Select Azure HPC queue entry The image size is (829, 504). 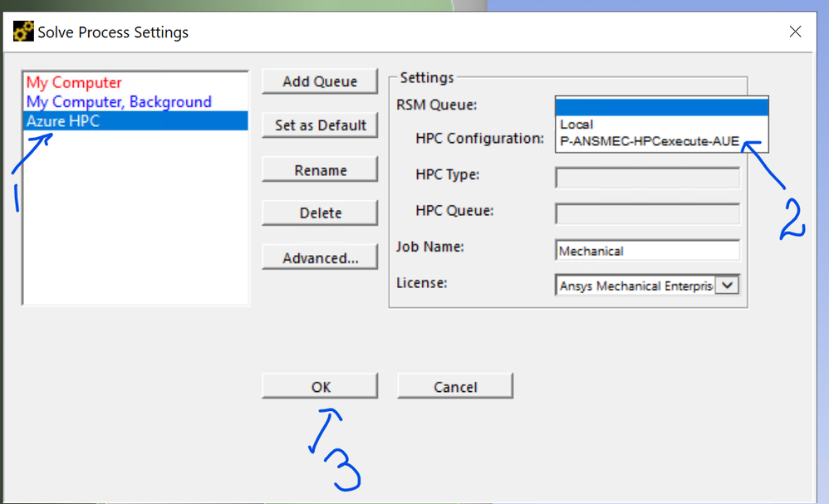(x=136, y=120)
